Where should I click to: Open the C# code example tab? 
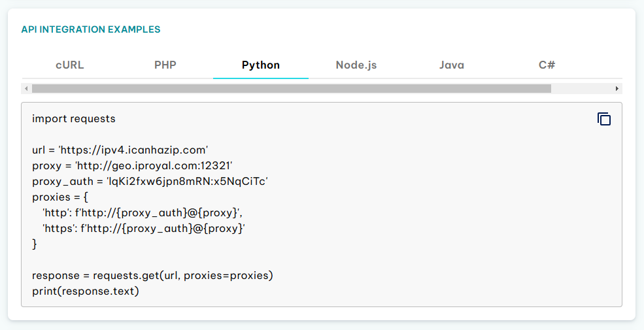click(547, 65)
